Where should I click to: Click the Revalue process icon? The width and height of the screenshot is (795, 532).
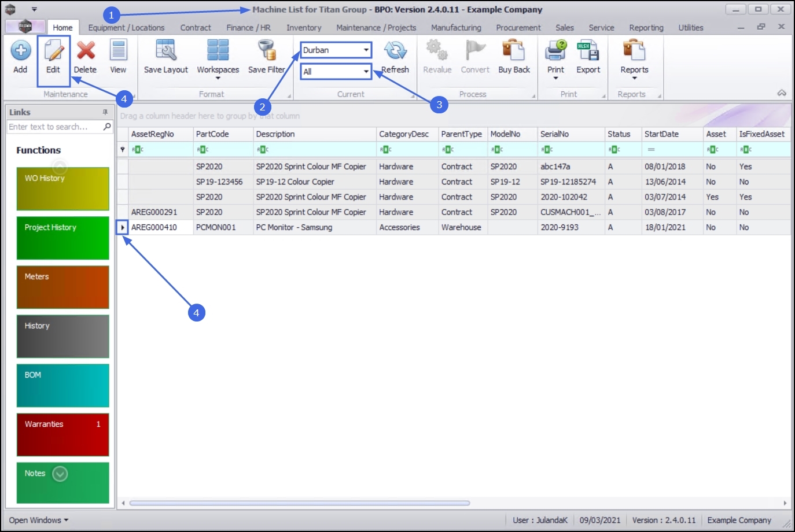437,57
